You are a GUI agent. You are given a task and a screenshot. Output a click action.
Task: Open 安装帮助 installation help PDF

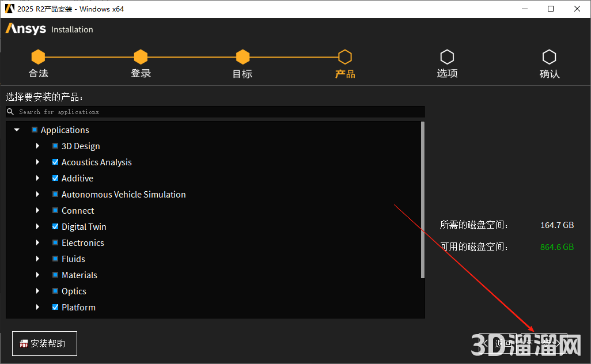(x=44, y=344)
